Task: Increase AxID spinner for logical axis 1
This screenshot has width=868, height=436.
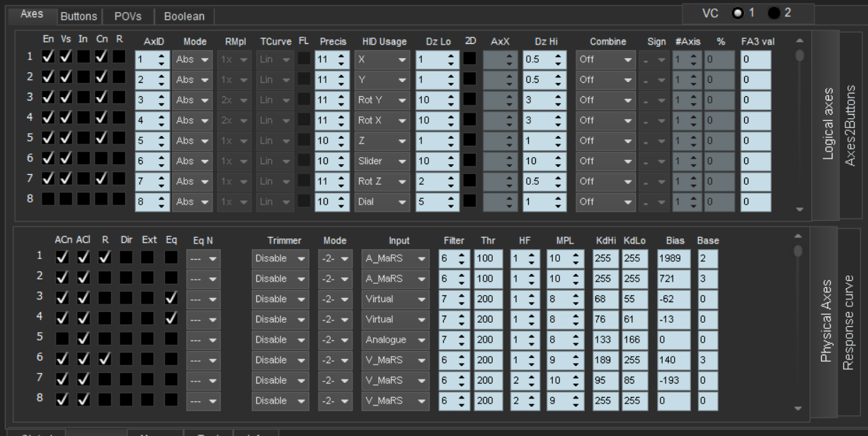Action: click(x=164, y=57)
